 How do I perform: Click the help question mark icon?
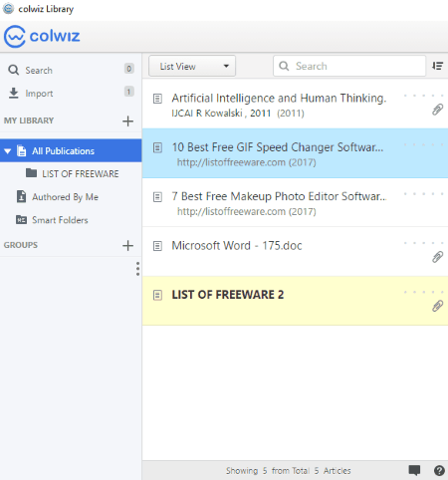(x=439, y=470)
